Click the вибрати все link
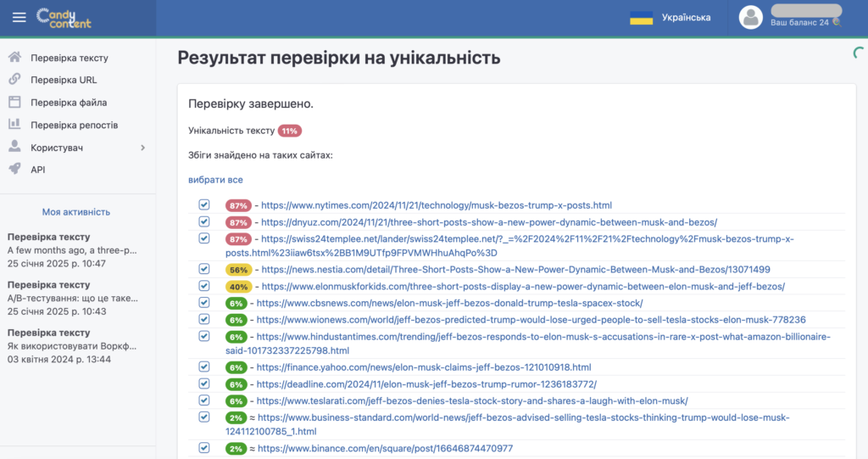Viewport: 868px width, 459px height. coord(215,180)
